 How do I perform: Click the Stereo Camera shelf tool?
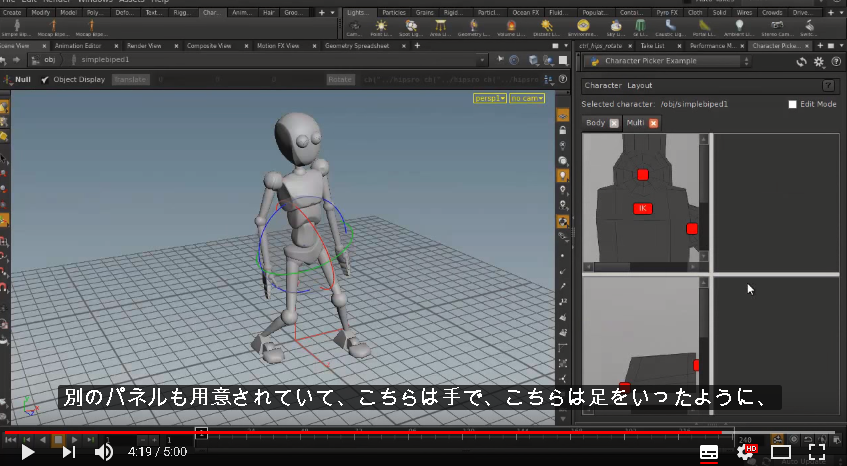pyautogui.click(x=777, y=28)
